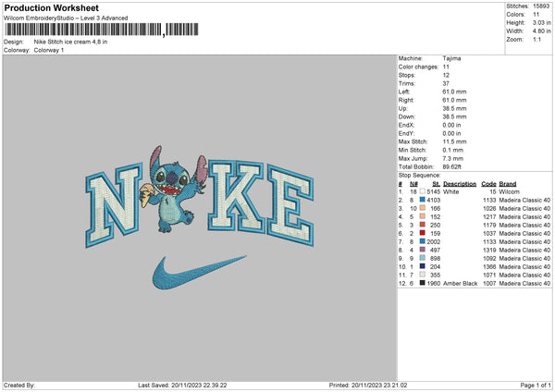Click the 'EndX:' label

point(406,125)
